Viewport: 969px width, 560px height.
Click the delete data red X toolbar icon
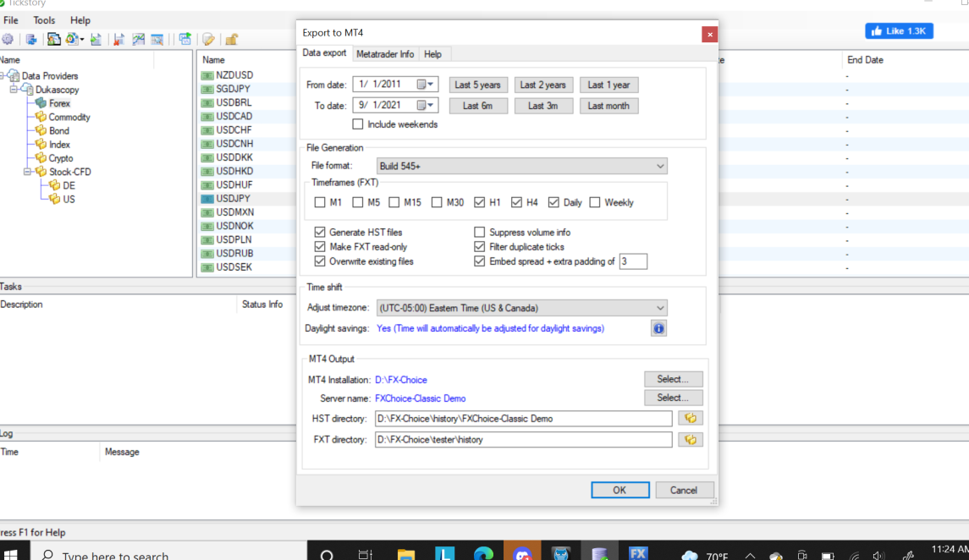pos(118,39)
